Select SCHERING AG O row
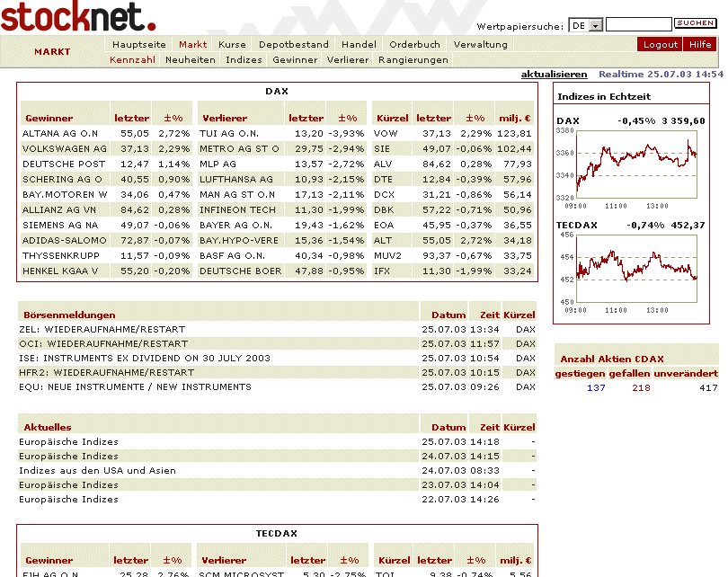728x577 pixels. [62, 180]
